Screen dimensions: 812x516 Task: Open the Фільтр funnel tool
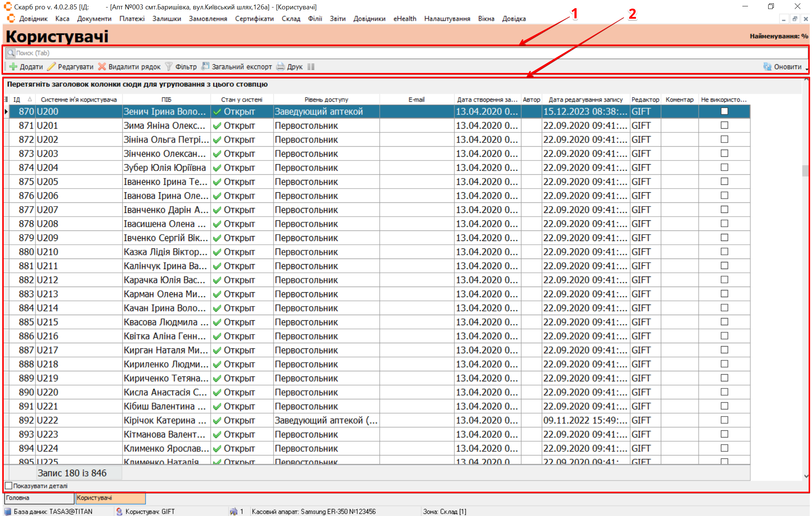(169, 67)
